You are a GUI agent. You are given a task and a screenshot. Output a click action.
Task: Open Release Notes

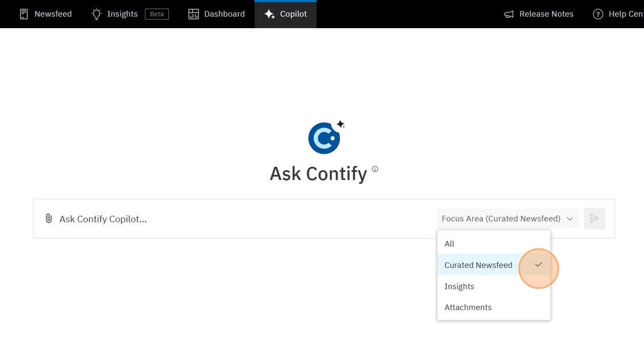[x=538, y=14]
